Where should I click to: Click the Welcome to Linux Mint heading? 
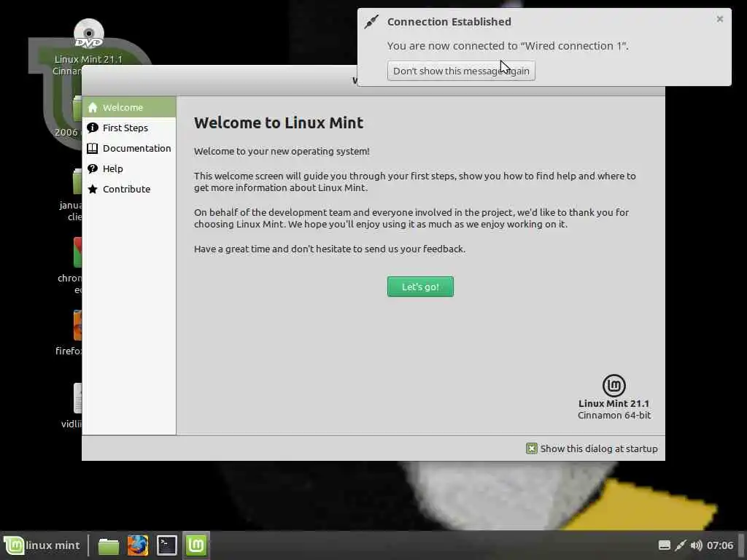click(x=279, y=122)
